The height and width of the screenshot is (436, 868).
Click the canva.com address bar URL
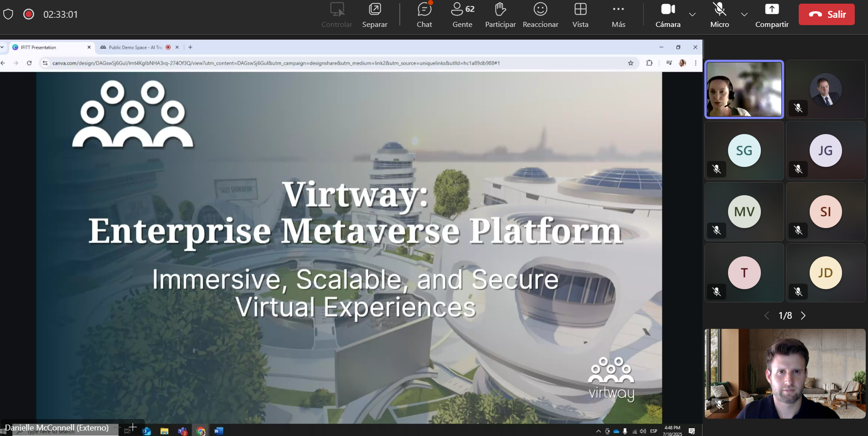pyautogui.click(x=276, y=63)
